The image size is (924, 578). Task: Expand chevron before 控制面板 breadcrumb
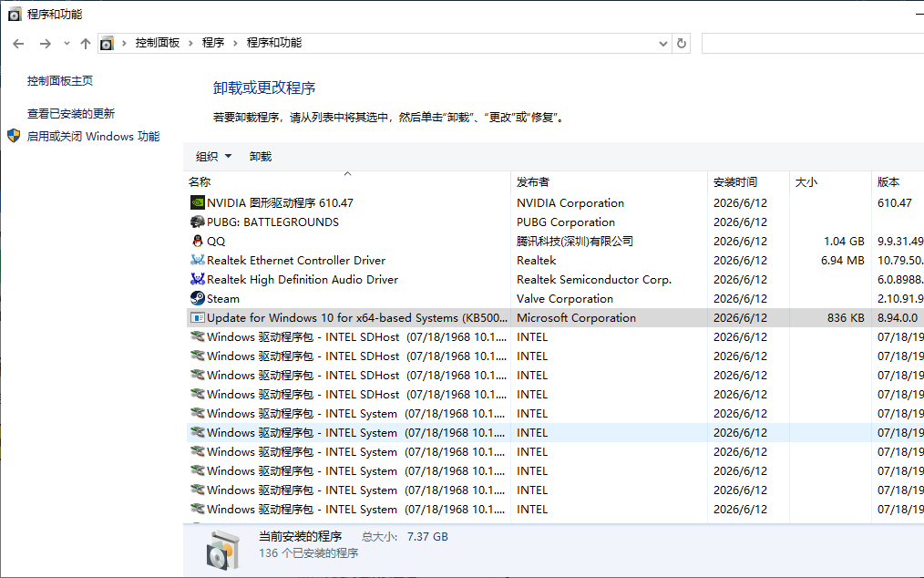[x=124, y=43]
